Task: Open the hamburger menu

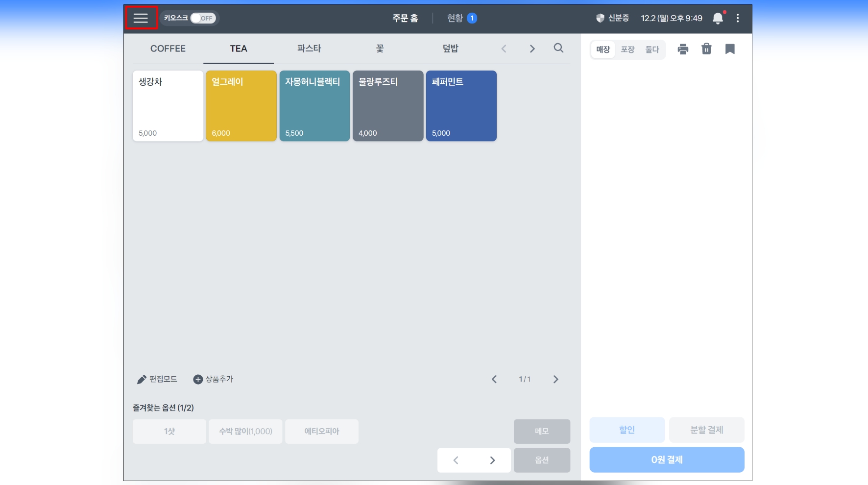Action: [x=141, y=18]
